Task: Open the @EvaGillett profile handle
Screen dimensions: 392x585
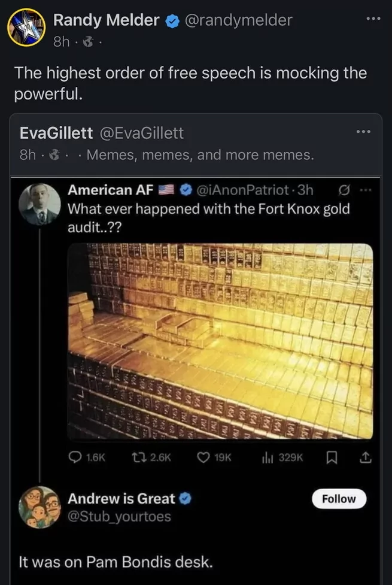Action: [x=141, y=133]
